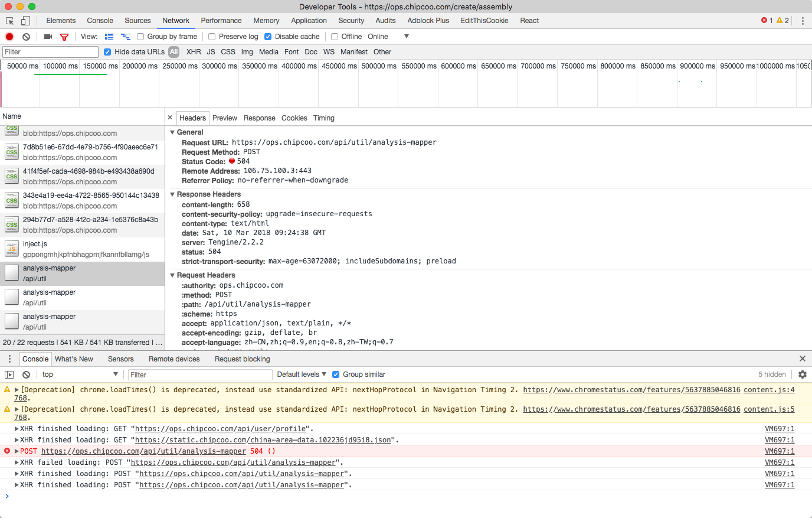Open the network throttling dropdown arrow

tap(406, 37)
